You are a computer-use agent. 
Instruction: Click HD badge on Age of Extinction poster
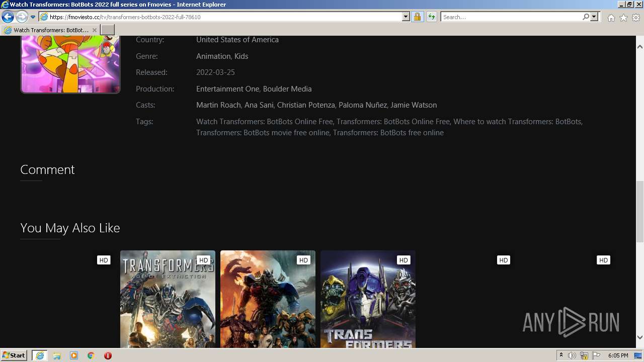[x=203, y=260]
